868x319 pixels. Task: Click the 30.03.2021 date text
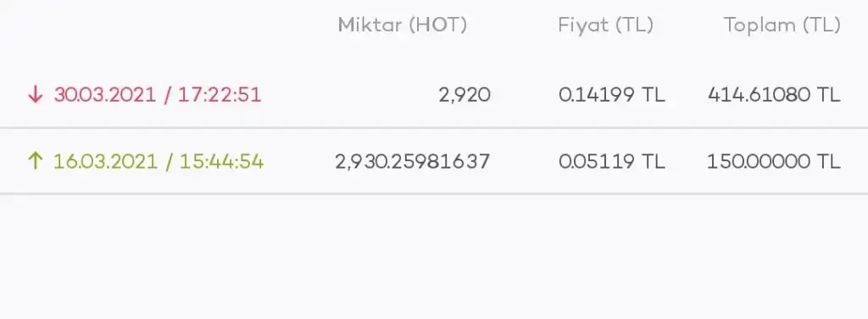[x=104, y=95]
